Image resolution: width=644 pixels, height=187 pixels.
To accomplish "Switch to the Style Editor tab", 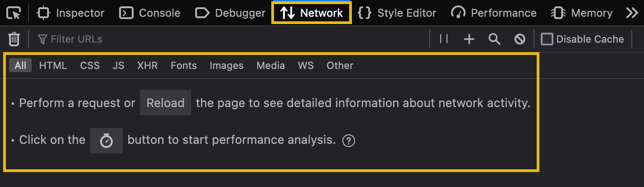I will coord(397,13).
